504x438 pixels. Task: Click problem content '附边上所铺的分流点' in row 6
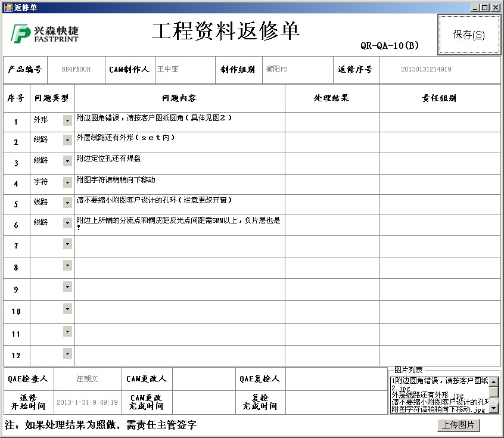pos(180,225)
